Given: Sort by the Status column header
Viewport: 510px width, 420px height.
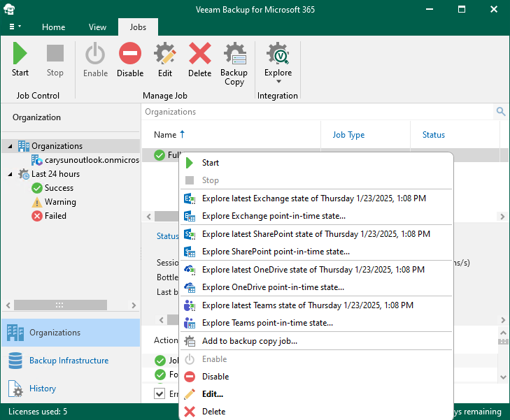Looking at the screenshot, I should [433, 134].
